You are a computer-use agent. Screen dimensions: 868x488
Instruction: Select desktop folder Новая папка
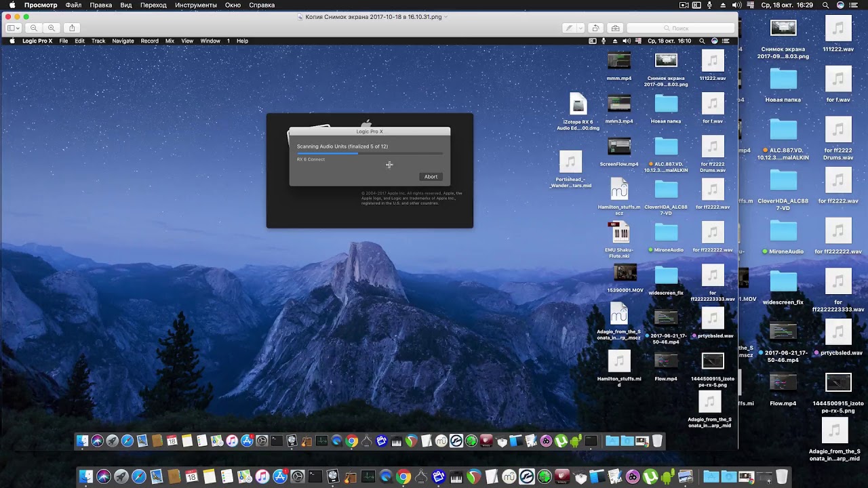click(x=783, y=85)
